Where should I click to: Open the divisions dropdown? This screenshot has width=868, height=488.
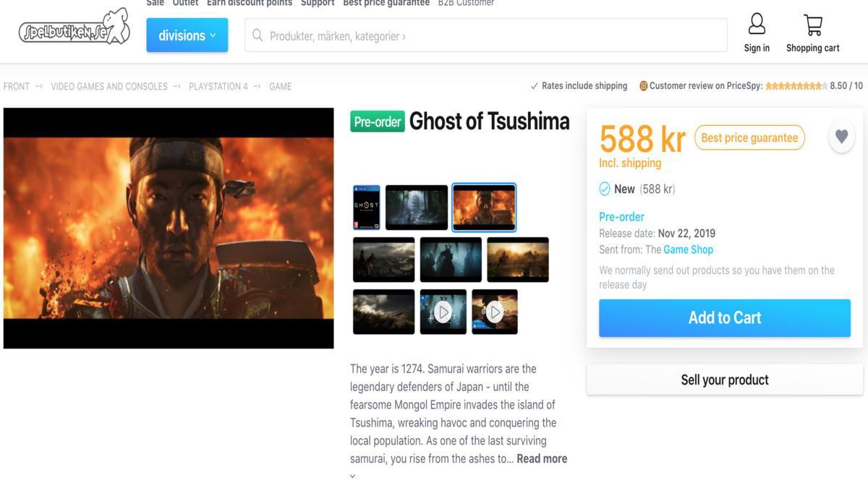coord(187,35)
